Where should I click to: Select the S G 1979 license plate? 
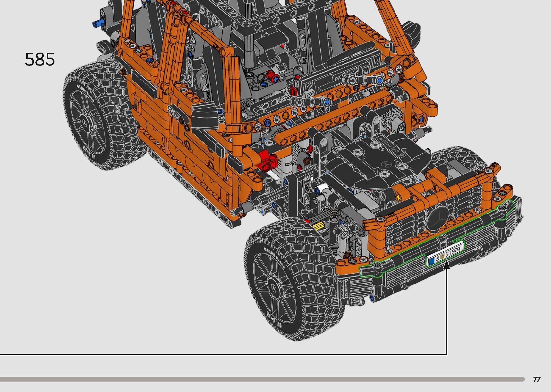point(445,255)
